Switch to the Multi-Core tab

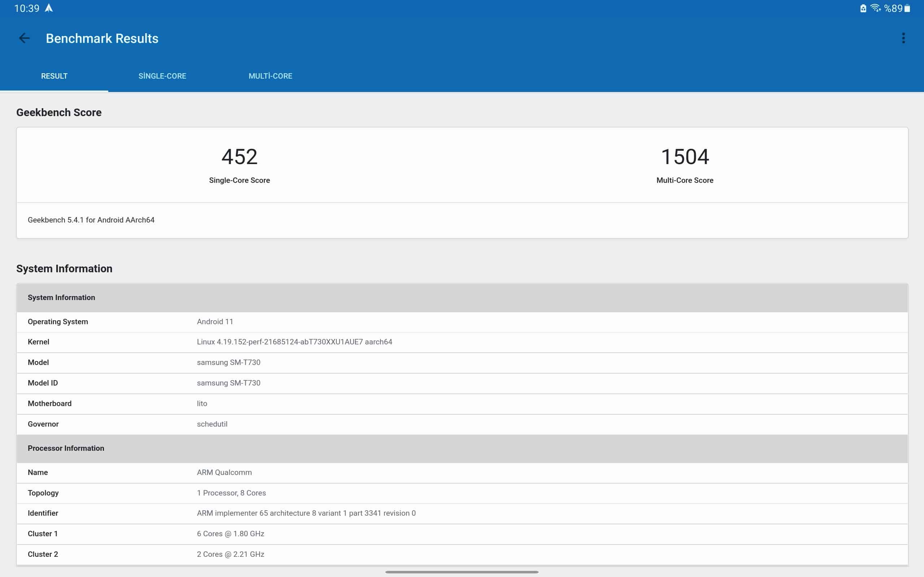coord(270,76)
